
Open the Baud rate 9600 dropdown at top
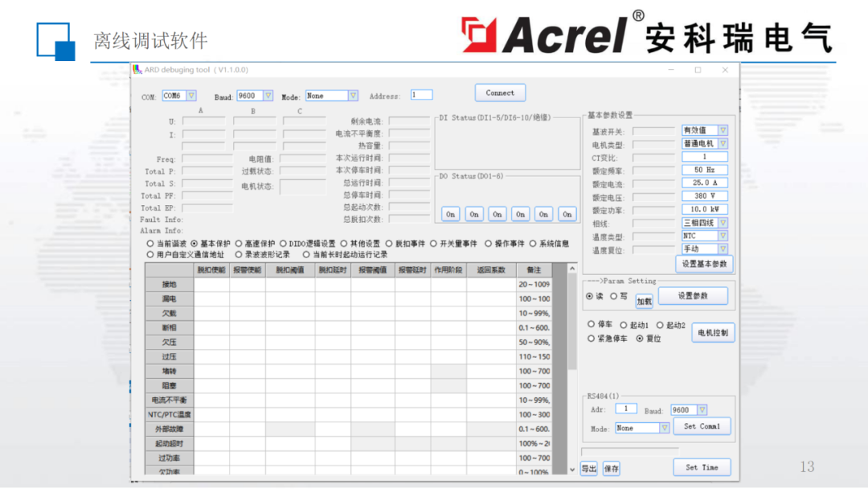pos(268,95)
